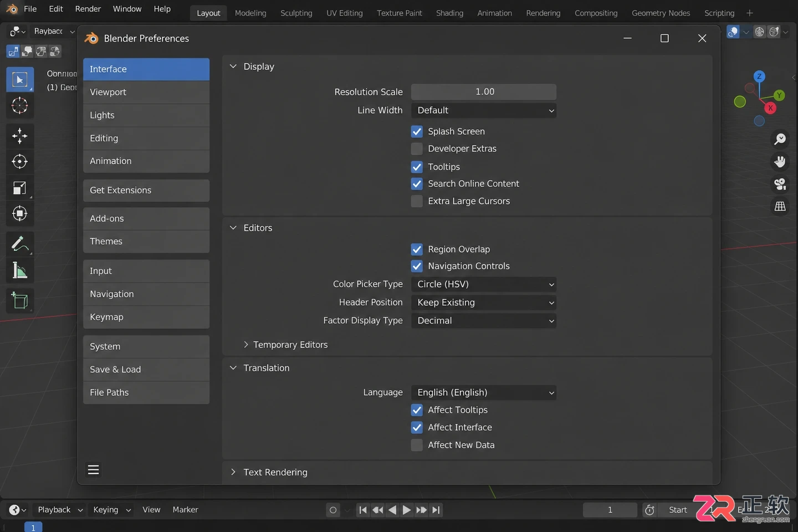Disable the Splash Screen checkbox
Viewport: 798px width, 532px height.
click(x=417, y=131)
